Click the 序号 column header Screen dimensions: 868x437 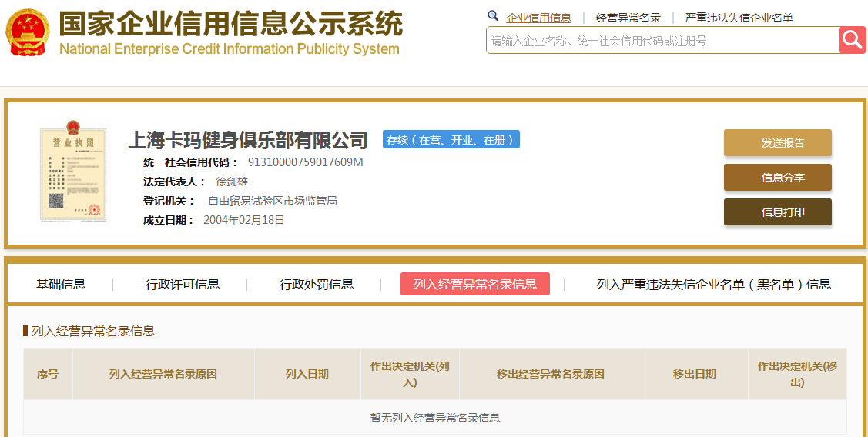pos(48,374)
